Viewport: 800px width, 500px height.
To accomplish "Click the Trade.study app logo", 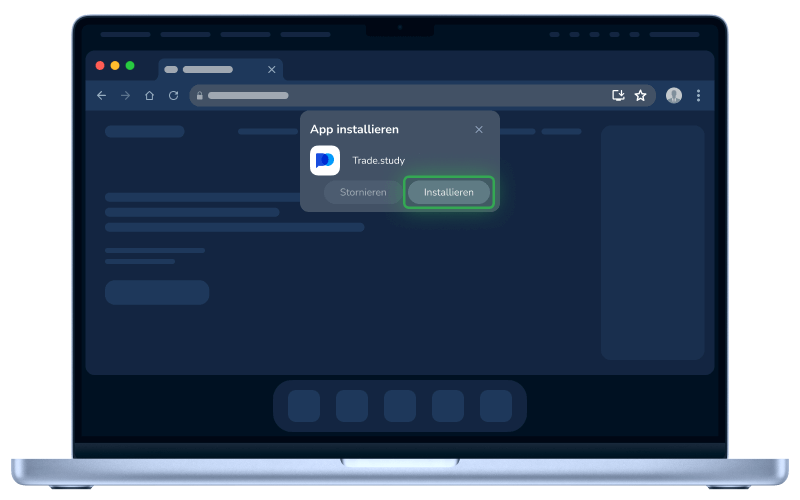I will pos(325,160).
